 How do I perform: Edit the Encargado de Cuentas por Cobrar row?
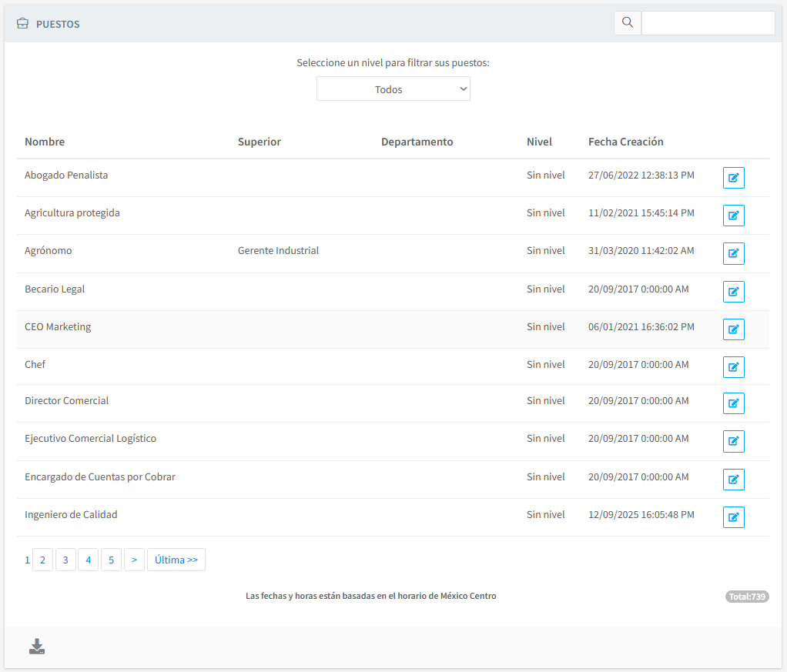point(733,480)
